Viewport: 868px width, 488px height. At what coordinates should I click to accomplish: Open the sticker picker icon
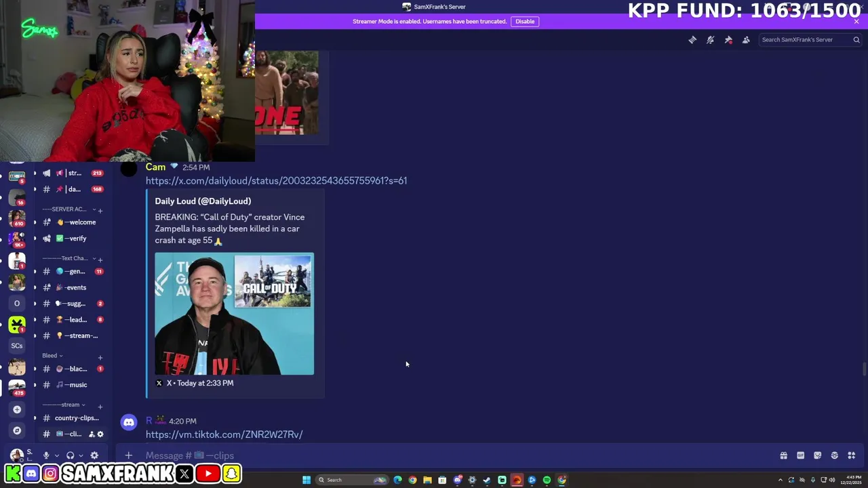tap(817, 455)
